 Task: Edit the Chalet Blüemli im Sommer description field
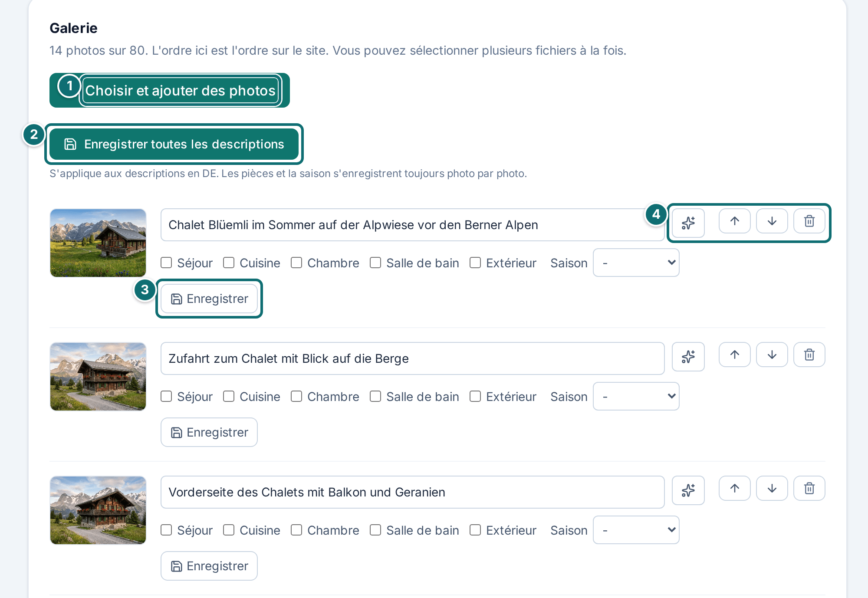[x=412, y=225]
